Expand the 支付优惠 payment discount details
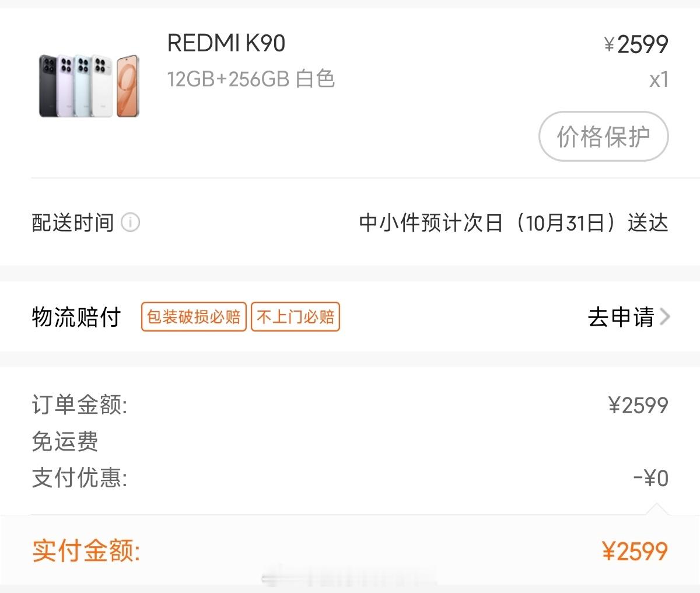 [x=70, y=478]
